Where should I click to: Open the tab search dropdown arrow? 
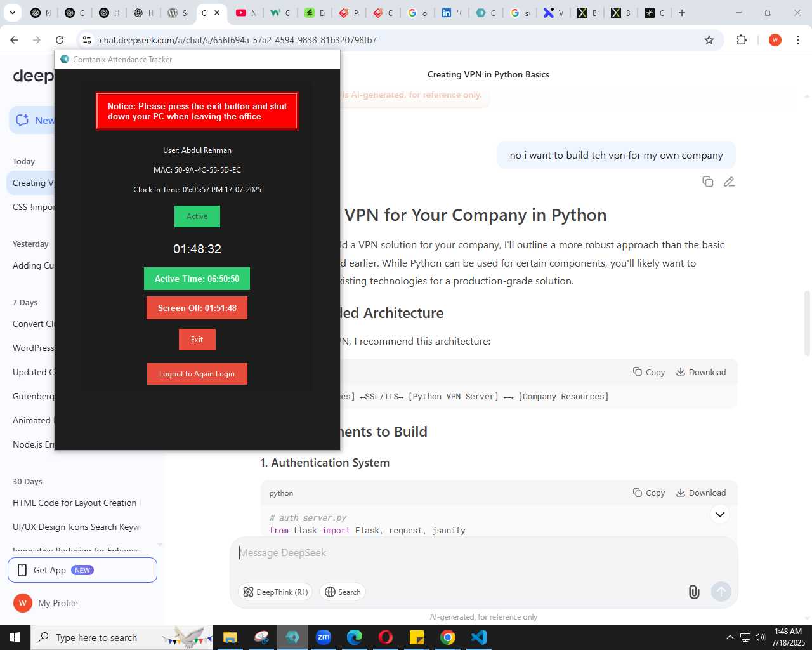[12, 13]
